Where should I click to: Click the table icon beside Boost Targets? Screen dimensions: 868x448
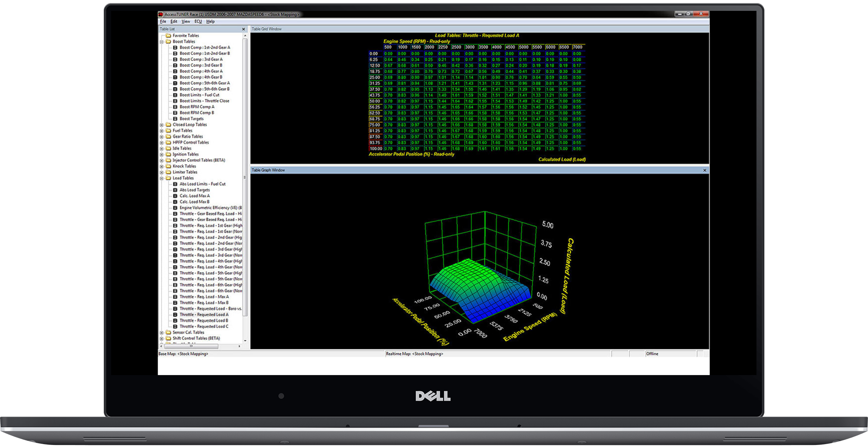[175, 119]
